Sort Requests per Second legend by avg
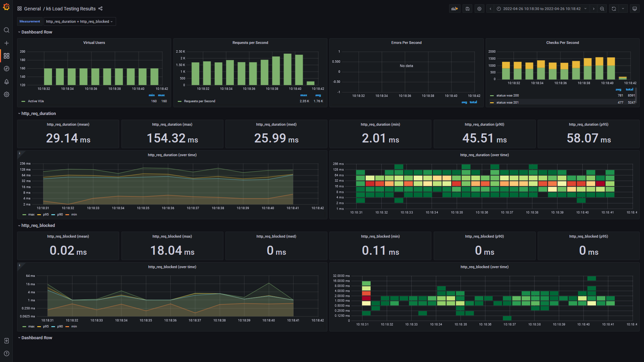The width and height of the screenshot is (644, 362). point(318,95)
